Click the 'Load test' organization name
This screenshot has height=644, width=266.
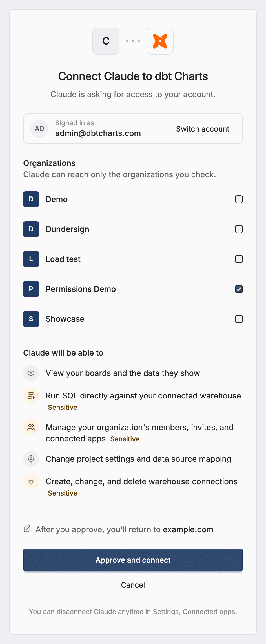point(63,259)
